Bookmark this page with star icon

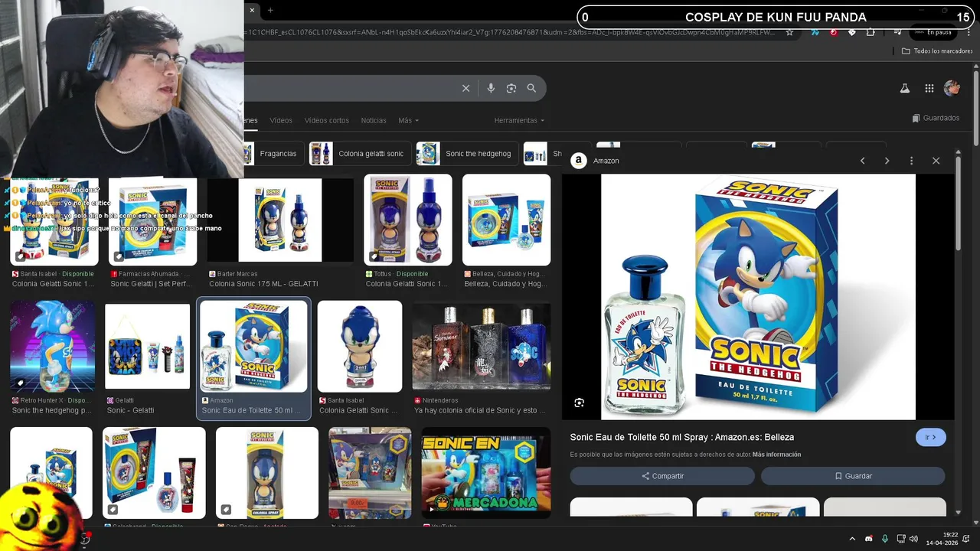tap(789, 32)
